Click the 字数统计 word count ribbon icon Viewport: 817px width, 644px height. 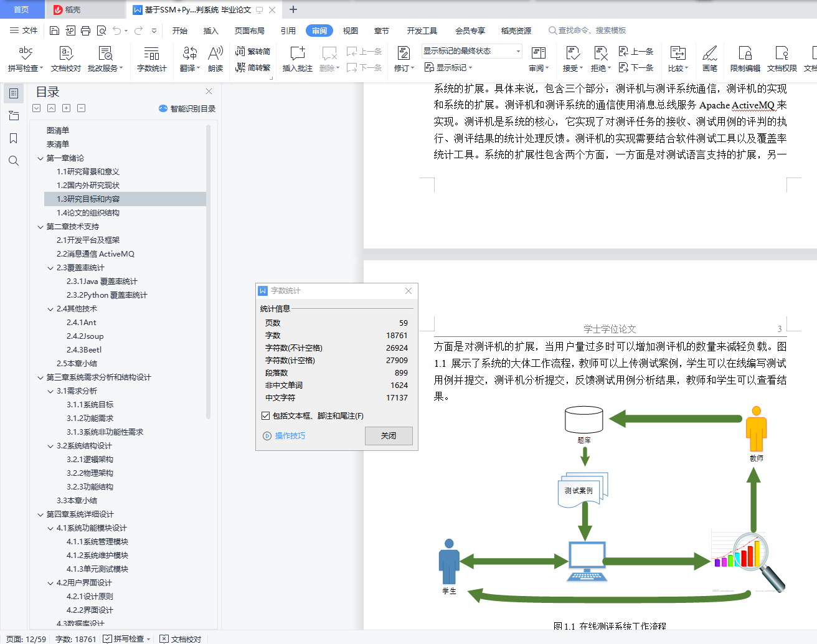pos(152,59)
